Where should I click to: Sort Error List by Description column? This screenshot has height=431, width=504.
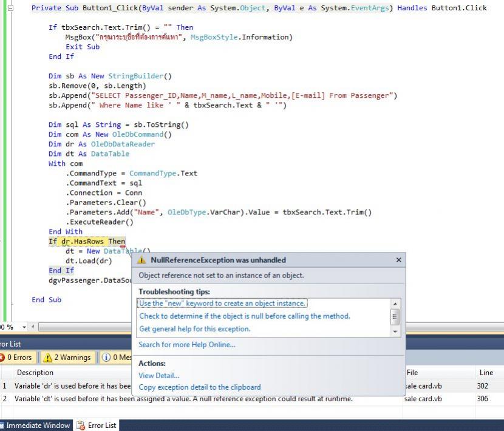pos(35,373)
